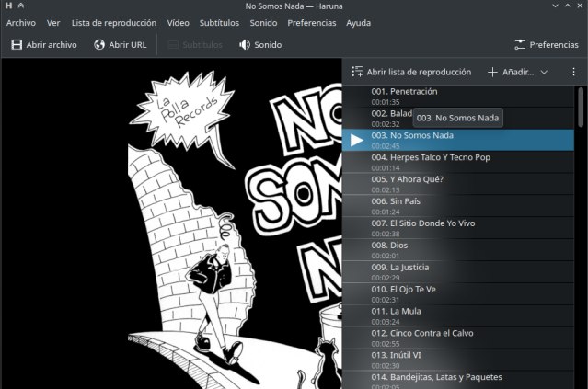588x389 pixels.
Task: Open the Archivo menu
Action: (21, 23)
